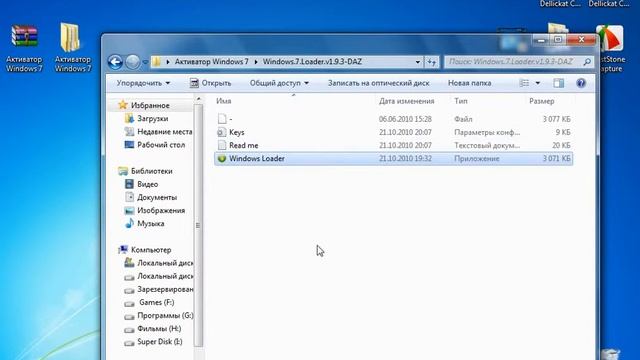Open 'Избранное' in navigation pane
640x360 pixels.
point(150,105)
